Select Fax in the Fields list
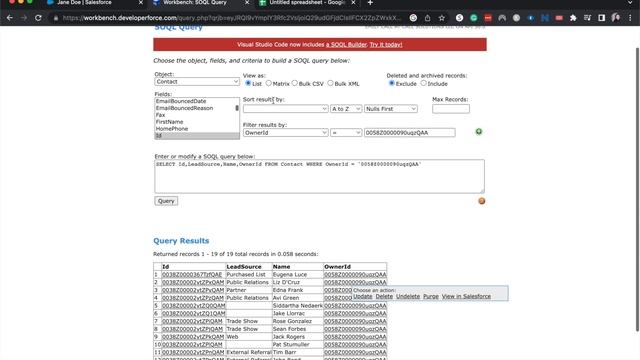The height and width of the screenshot is (360, 640). (x=160, y=115)
